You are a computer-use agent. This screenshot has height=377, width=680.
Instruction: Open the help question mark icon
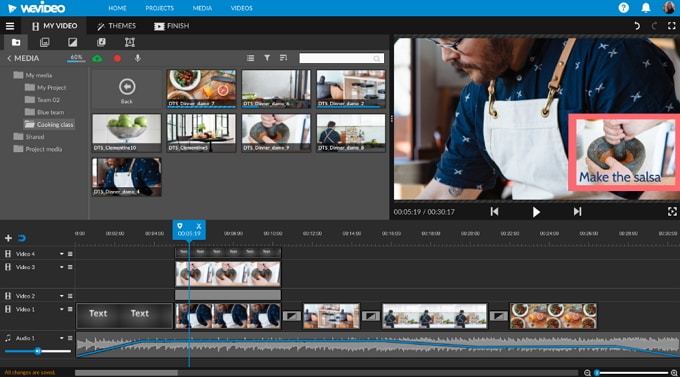point(624,8)
